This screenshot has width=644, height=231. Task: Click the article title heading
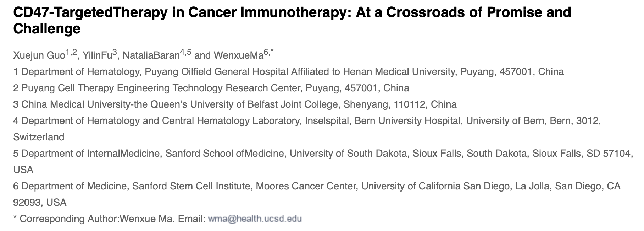click(292, 13)
